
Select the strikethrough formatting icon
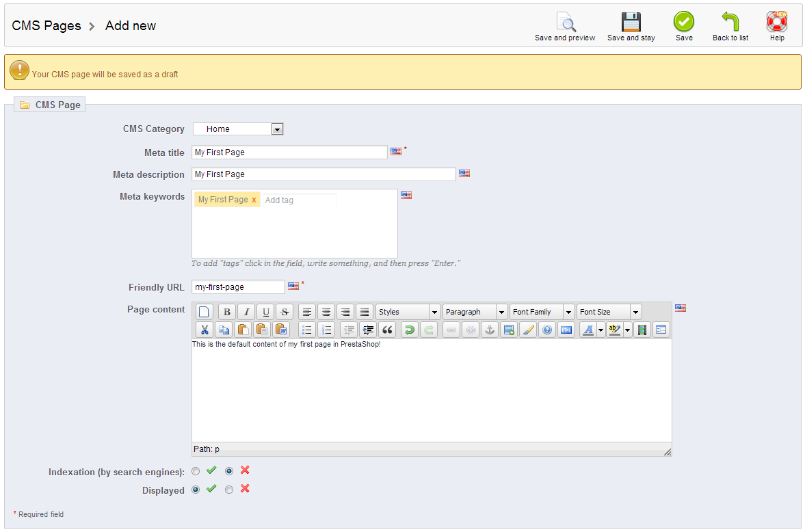pos(284,311)
